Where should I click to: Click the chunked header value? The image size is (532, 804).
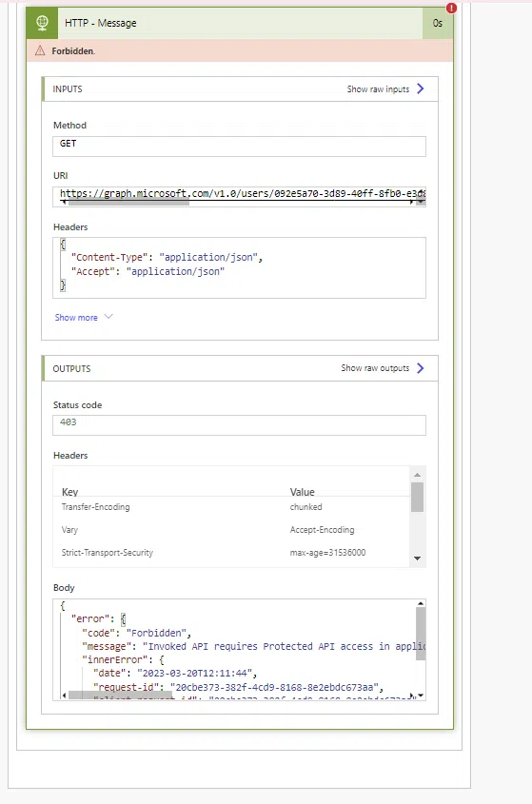pos(305,507)
